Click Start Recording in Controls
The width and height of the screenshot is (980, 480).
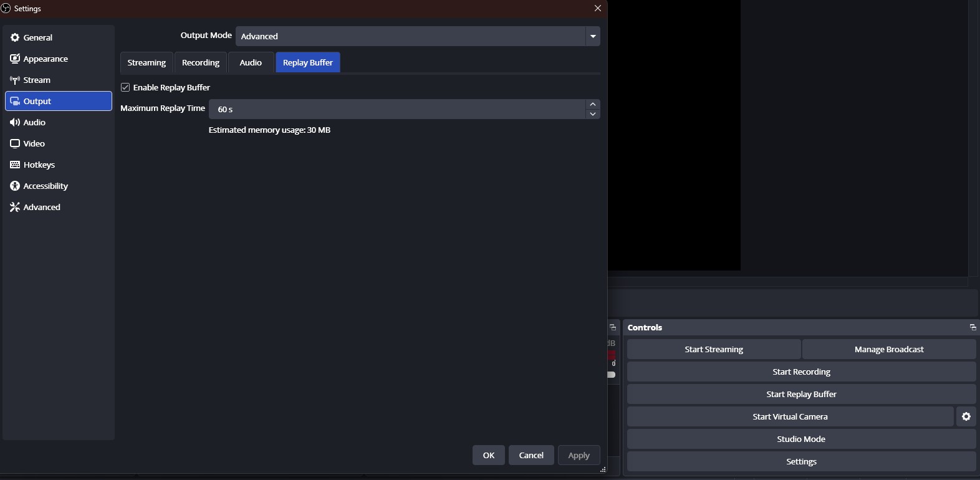coord(802,372)
